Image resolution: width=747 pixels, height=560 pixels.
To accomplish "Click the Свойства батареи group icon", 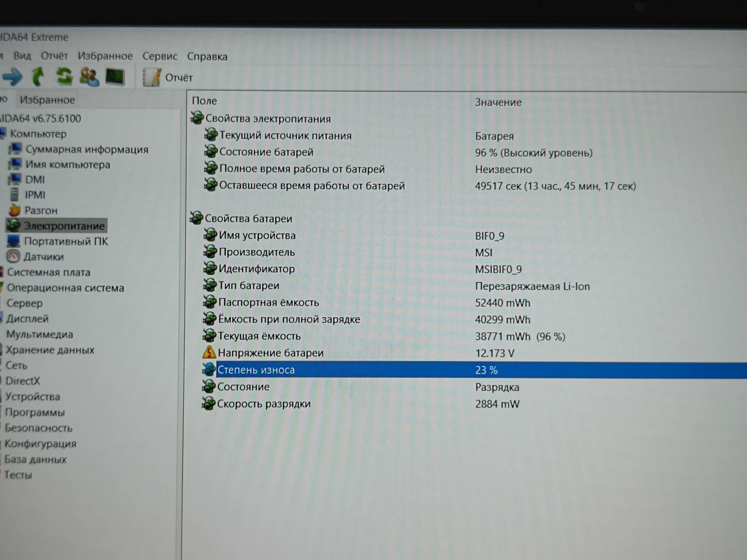I will click(x=196, y=218).
